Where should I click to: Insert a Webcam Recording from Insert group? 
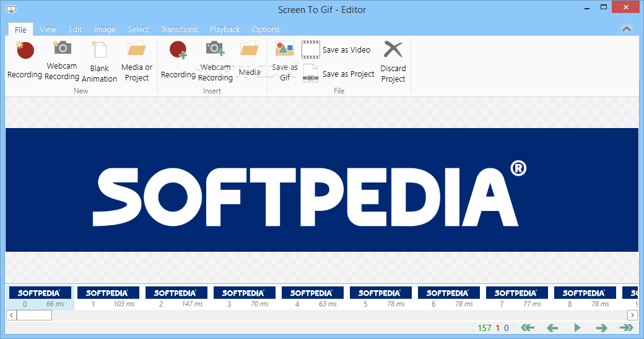tap(215, 61)
